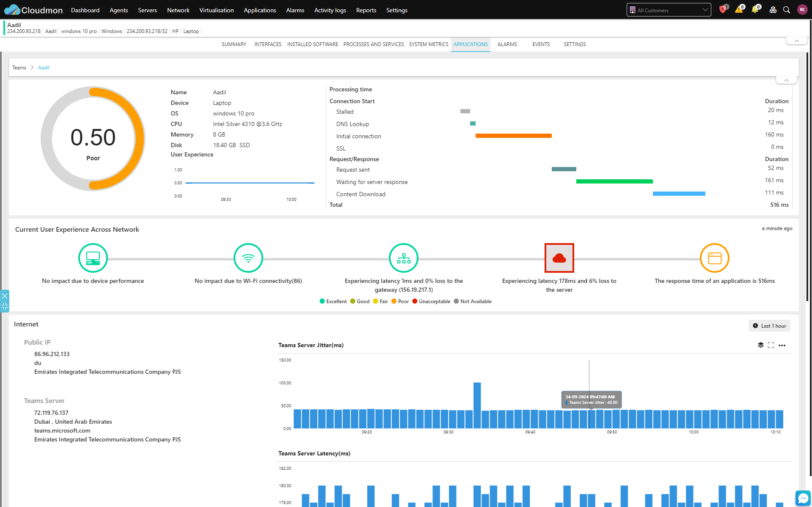The image size is (812, 507).
Task: Click the search magnifier icon
Action: [x=787, y=10]
